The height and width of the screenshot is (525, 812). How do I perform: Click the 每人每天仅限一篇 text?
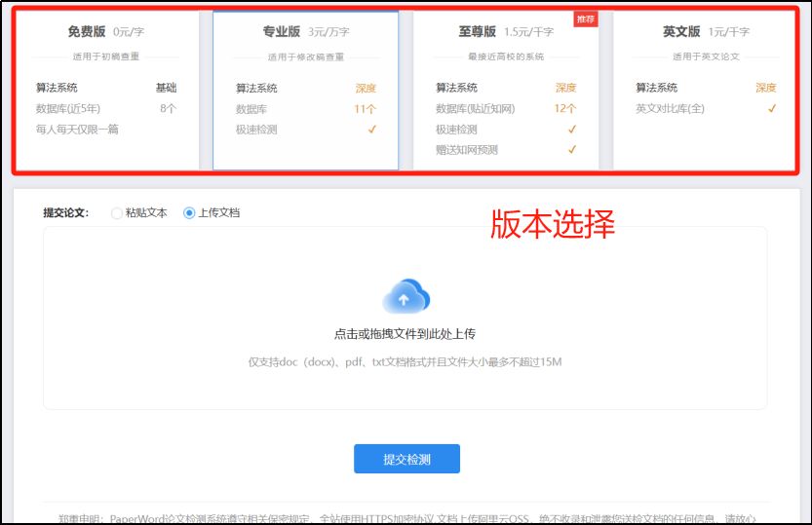click(x=77, y=130)
